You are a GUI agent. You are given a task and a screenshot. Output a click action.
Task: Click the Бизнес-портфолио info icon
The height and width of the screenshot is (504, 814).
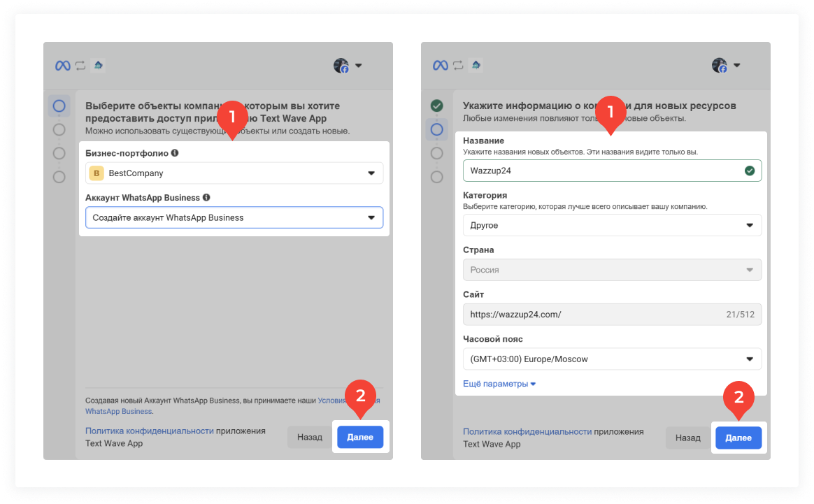coord(175,152)
